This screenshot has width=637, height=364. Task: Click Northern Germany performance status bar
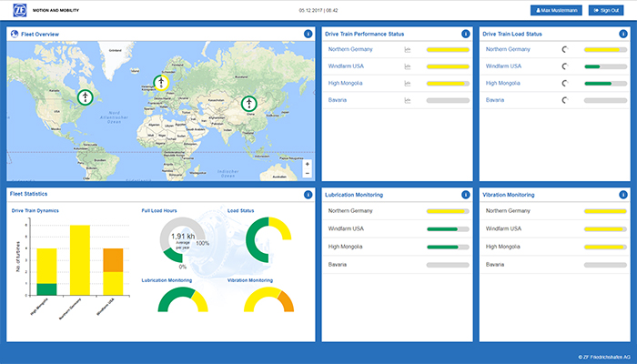click(x=448, y=50)
